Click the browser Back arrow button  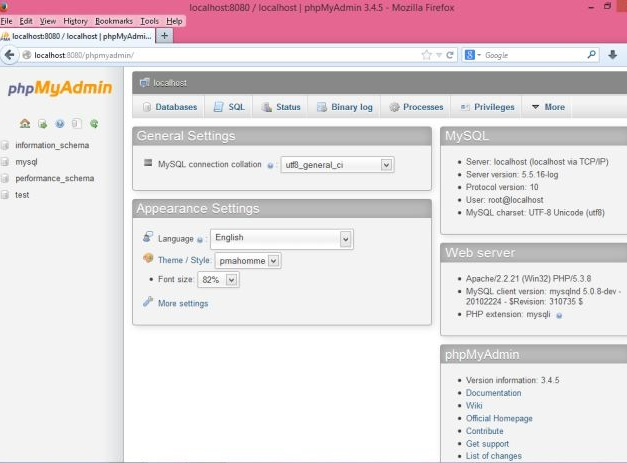(x=10, y=55)
